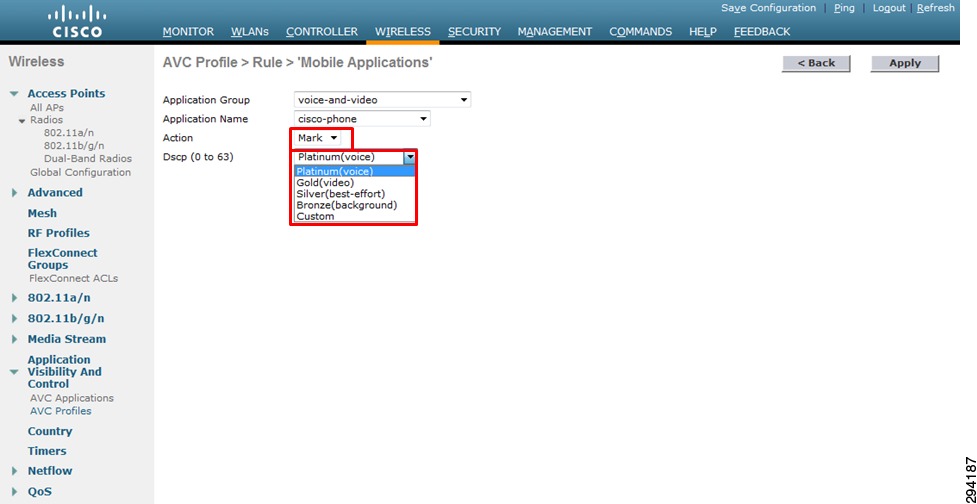977x504 pixels.
Task: Click the Apply button
Action: click(905, 63)
